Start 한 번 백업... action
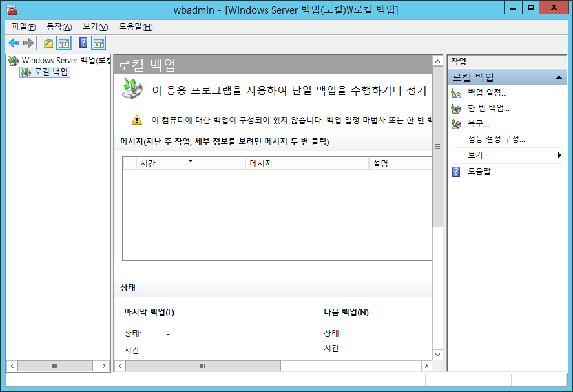Image resolution: width=573 pixels, height=392 pixels. pyautogui.click(x=488, y=108)
